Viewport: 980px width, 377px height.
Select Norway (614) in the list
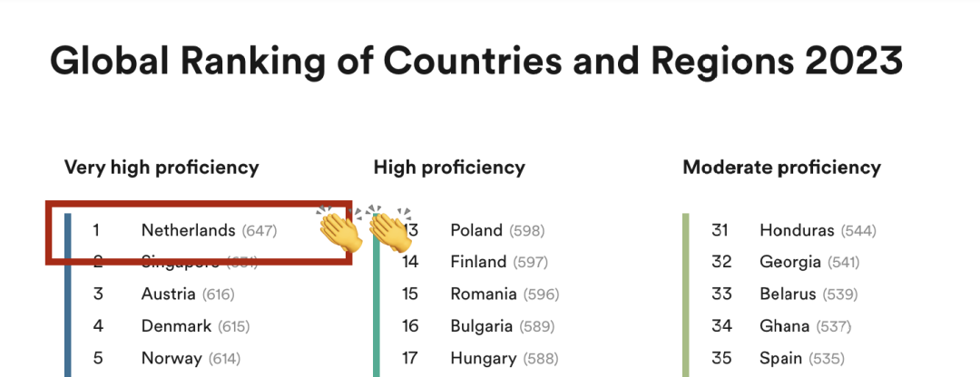coord(191,358)
